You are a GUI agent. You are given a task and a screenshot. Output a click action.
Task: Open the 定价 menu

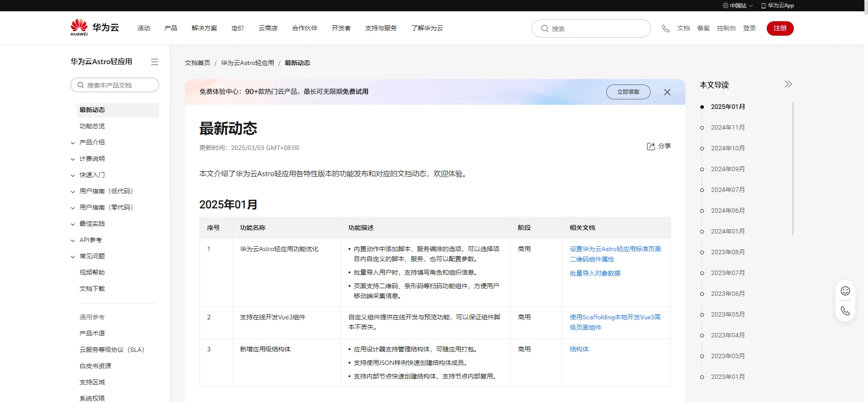tap(238, 28)
